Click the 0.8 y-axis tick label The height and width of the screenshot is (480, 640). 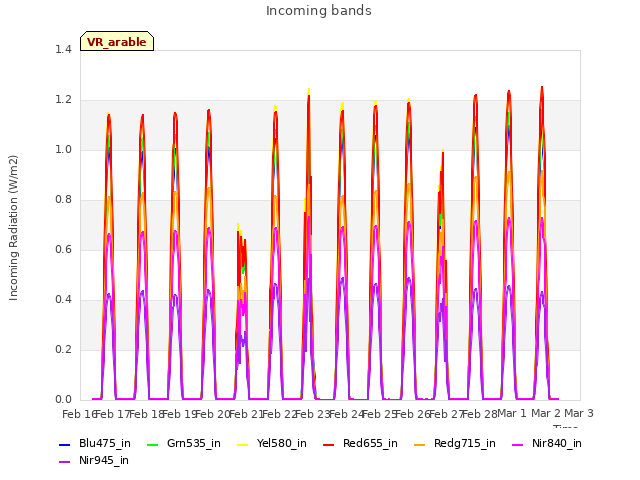[x=63, y=200]
